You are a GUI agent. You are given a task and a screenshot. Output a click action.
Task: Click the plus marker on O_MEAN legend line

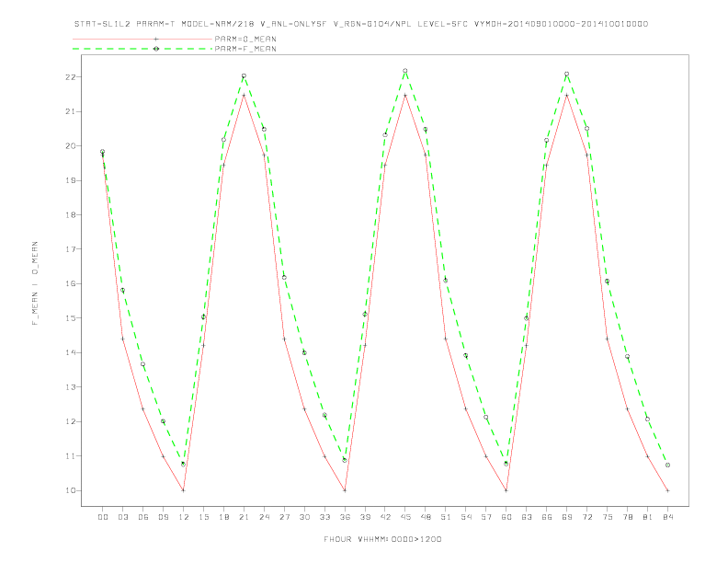coord(156,39)
